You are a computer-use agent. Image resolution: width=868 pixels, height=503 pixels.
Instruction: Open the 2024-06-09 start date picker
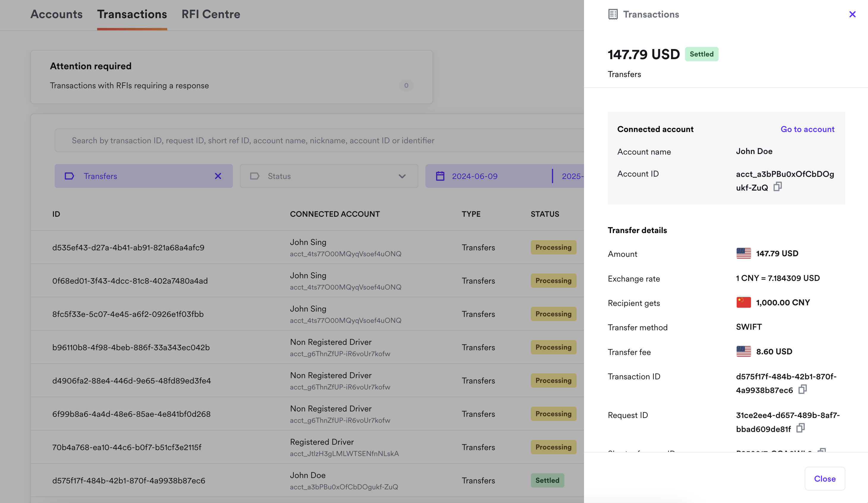[x=474, y=176]
